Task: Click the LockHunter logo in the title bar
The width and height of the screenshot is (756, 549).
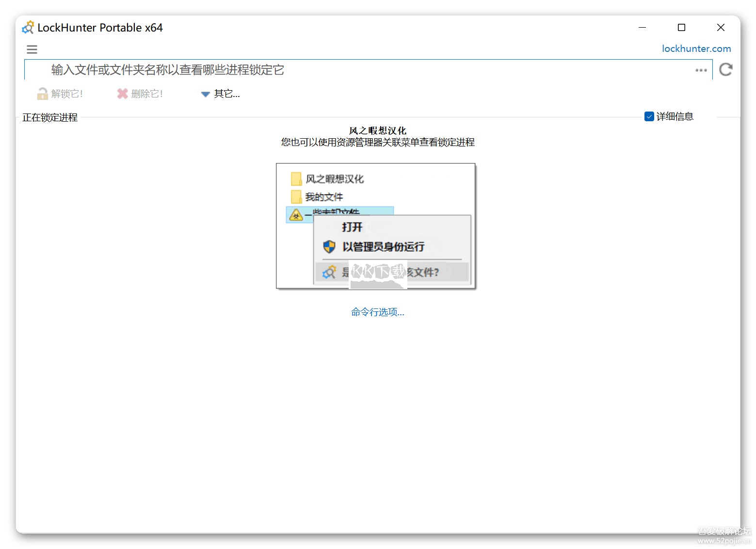Action: pyautogui.click(x=28, y=27)
